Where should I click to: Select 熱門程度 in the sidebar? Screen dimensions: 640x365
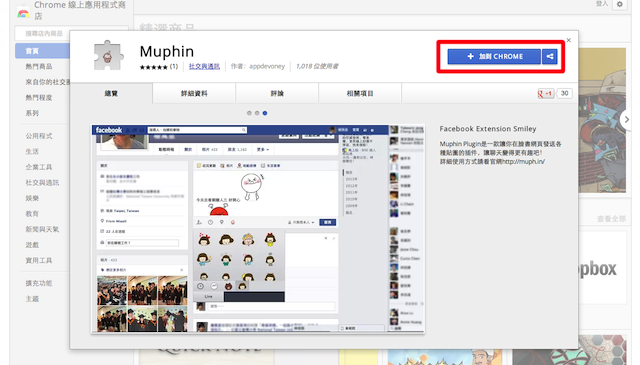39,97
